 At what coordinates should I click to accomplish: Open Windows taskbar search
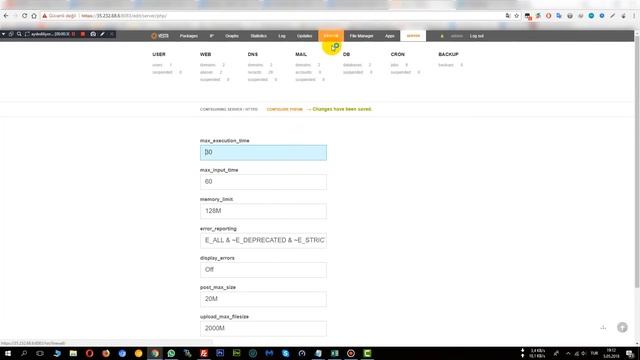point(24,353)
